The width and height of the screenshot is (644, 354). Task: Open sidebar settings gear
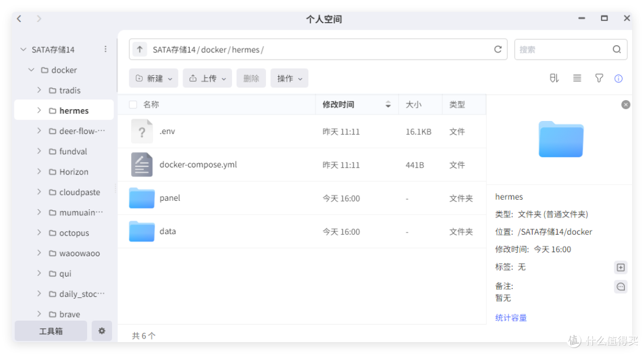(102, 331)
